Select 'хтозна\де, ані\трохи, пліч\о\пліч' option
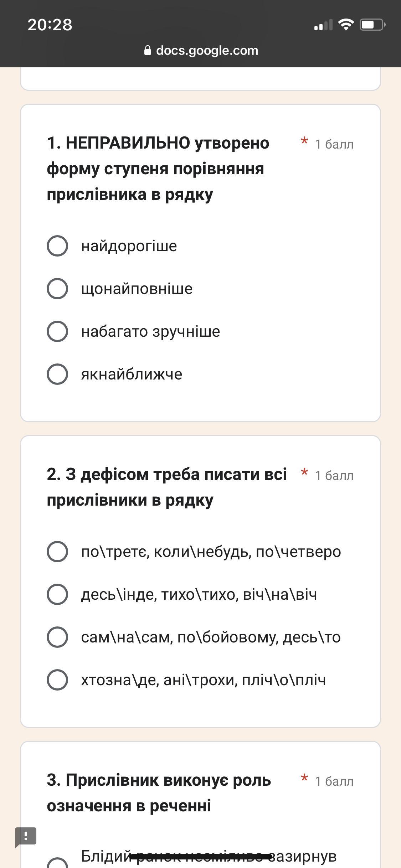401x868 pixels. [57, 680]
